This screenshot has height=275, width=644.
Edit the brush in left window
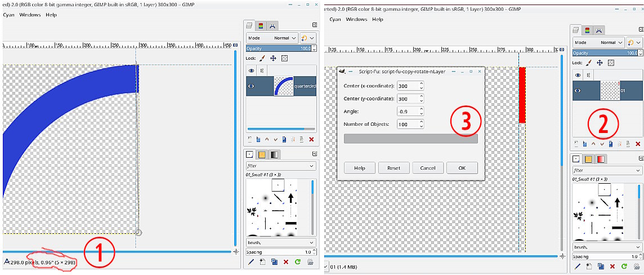[252, 261]
